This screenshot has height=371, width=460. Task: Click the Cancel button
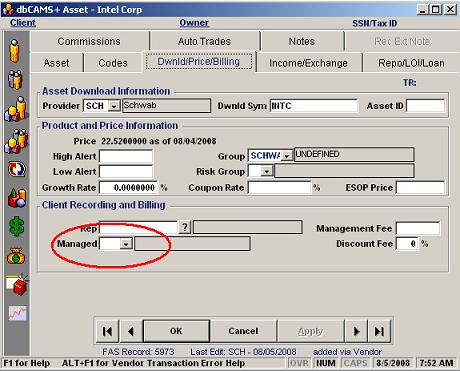pos(243,331)
